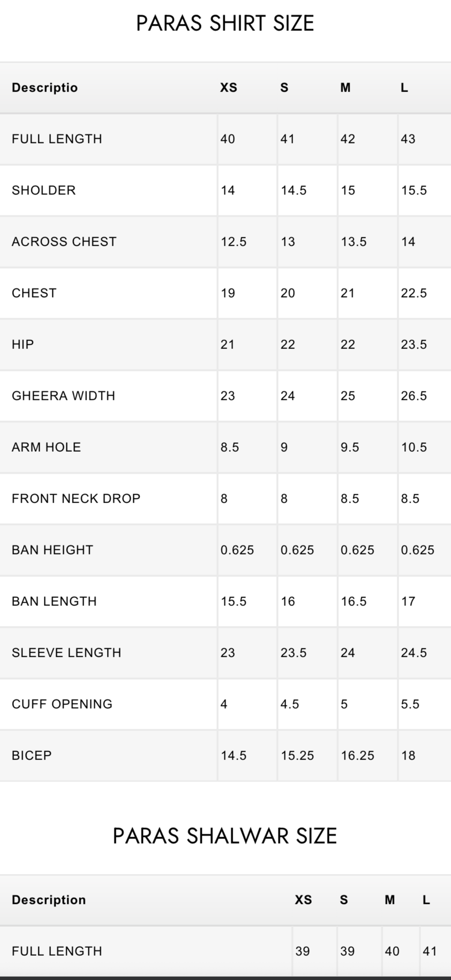
Task: Click the PARAS SHIRT SIZE heading
Action: point(225,23)
